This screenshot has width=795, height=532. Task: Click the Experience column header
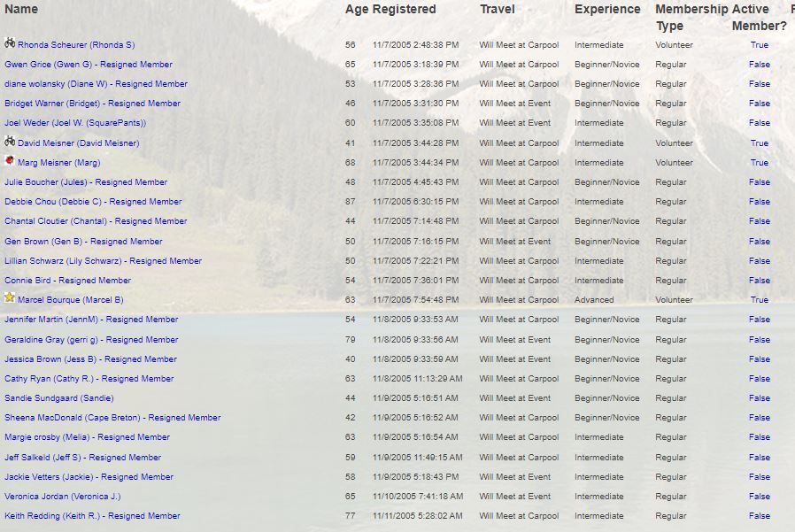pos(607,9)
